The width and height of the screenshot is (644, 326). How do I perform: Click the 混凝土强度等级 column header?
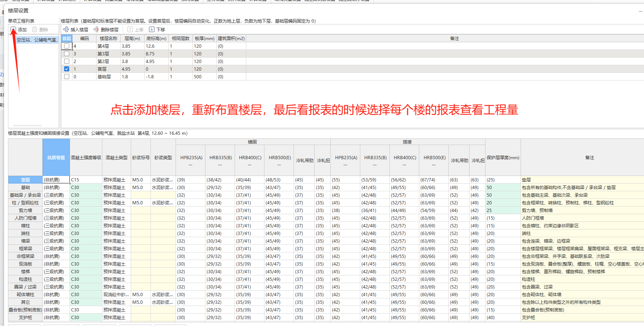coord(86,157)
